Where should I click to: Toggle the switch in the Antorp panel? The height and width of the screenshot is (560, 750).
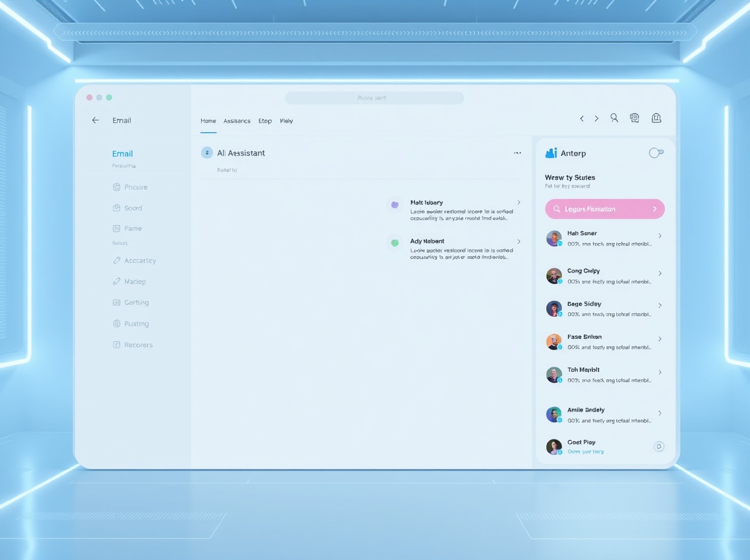coord(656,153)
